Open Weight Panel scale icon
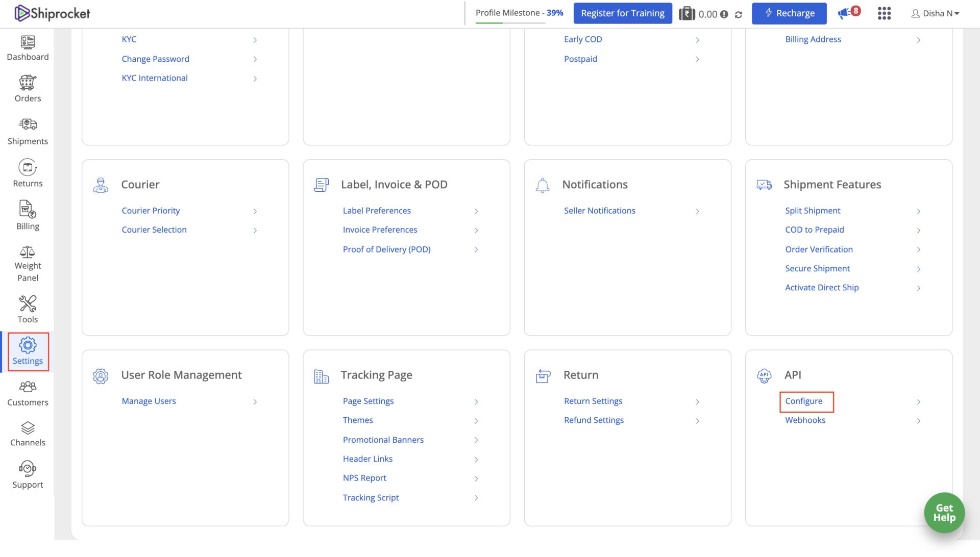Screen dimensions: 980x557 coord(28,251)
